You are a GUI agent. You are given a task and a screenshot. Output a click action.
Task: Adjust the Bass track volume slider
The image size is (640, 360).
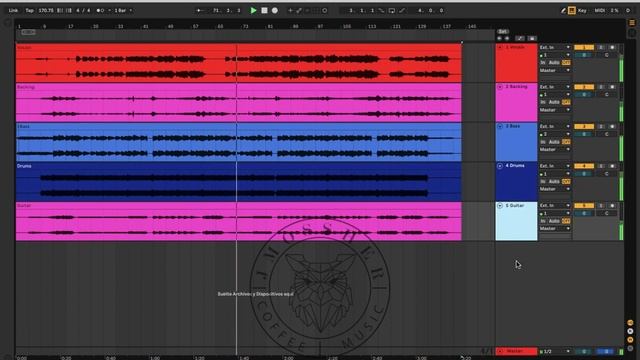pos(584,134)
